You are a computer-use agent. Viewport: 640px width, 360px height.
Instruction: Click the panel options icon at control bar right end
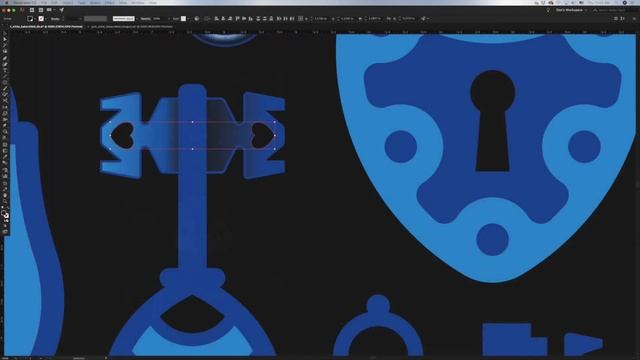coord(634,18)
